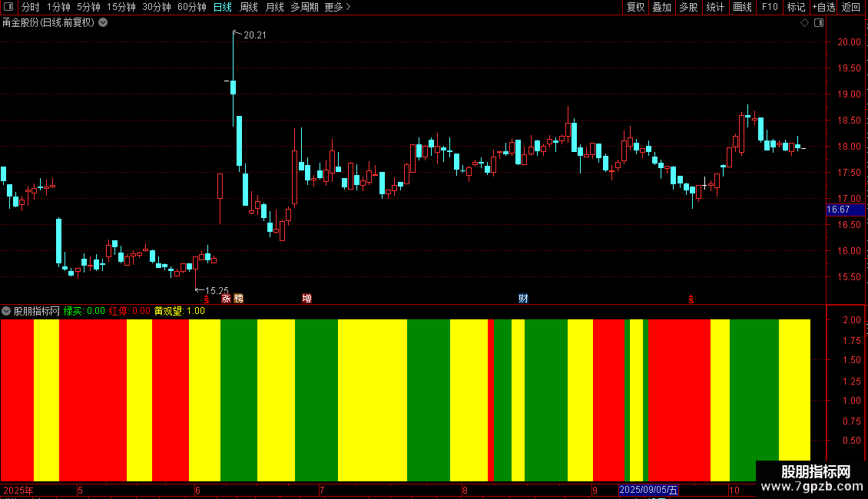
Task: Switch to 周线 weekly chart
Action: (249, 7)
